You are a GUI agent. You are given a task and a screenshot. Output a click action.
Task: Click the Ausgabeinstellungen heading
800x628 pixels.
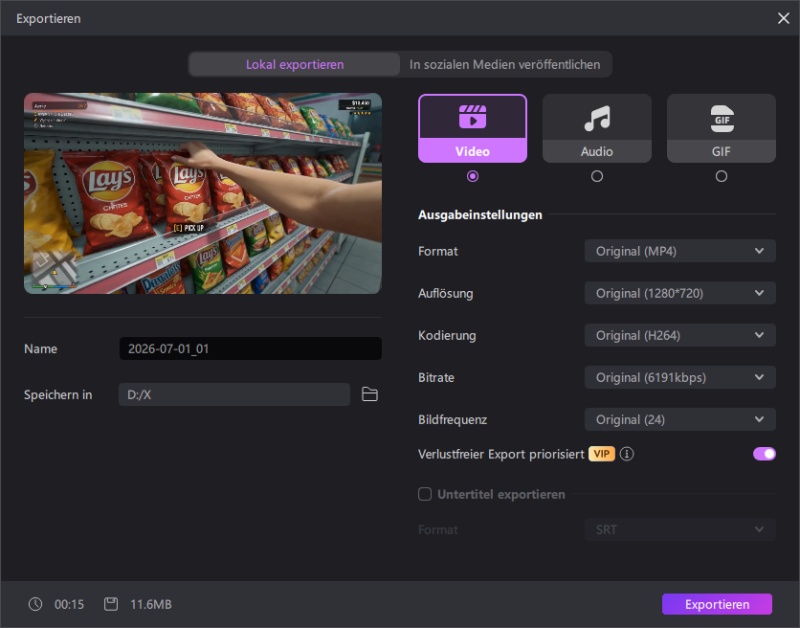[480, 215]
